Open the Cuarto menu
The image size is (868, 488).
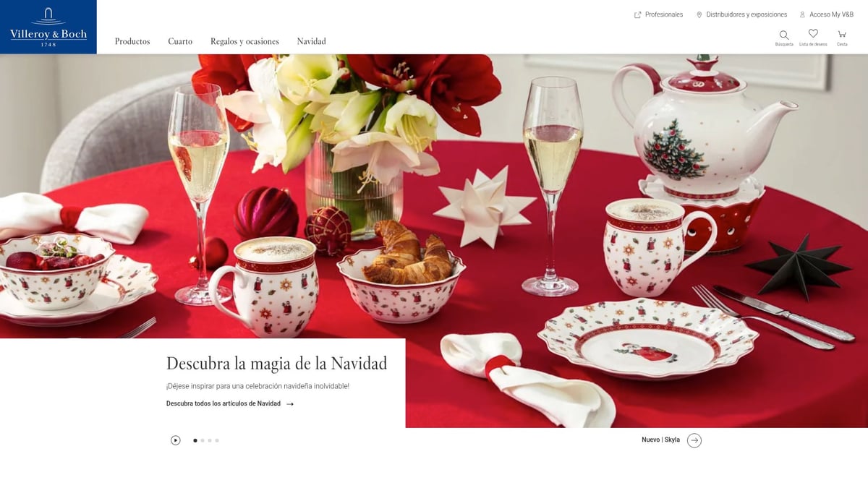[180, 41]
